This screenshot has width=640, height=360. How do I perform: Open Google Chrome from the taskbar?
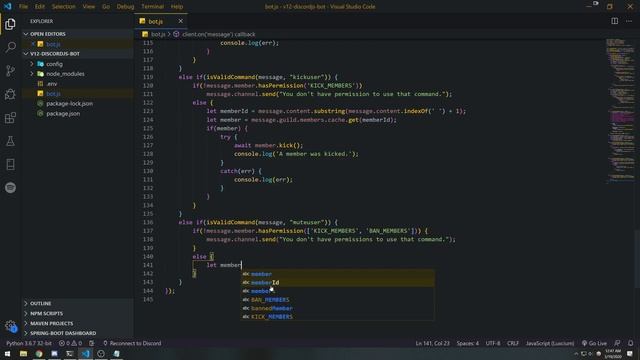coord(39,354)
